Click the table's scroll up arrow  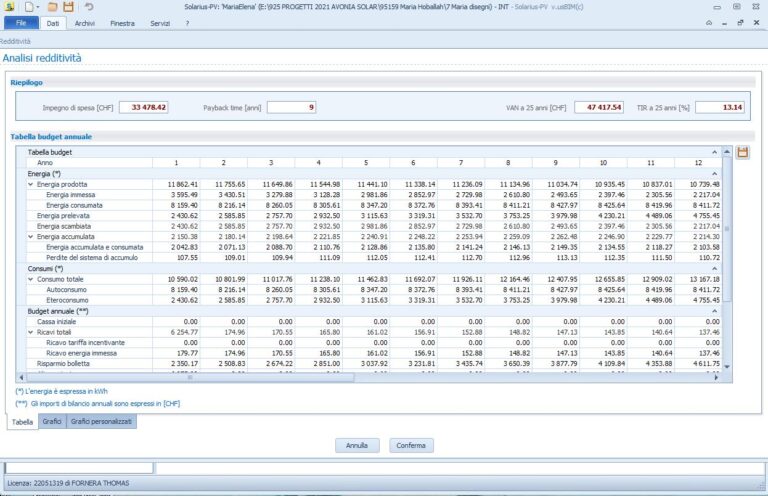[x=727, y=152]
